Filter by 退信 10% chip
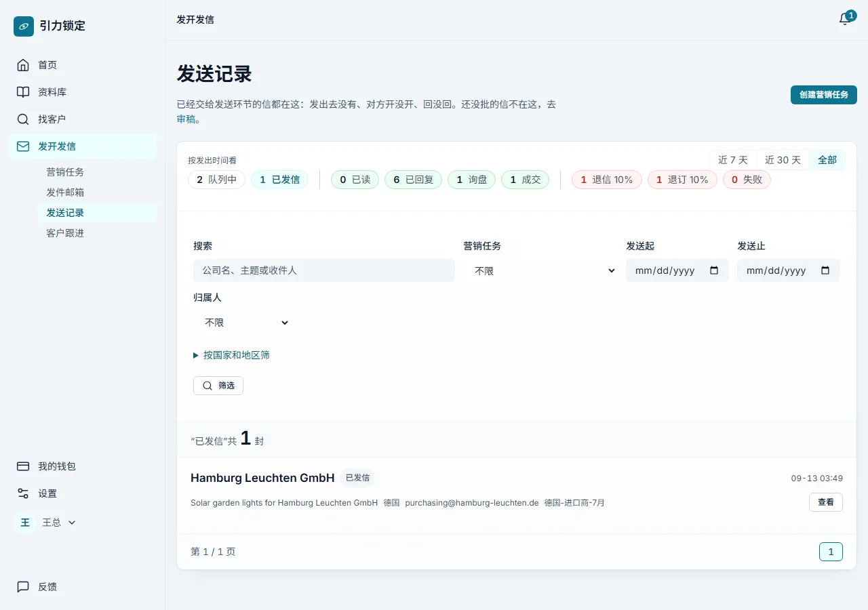Image resolution: width=868 pixels, height=610 pixels. [606, 180]
